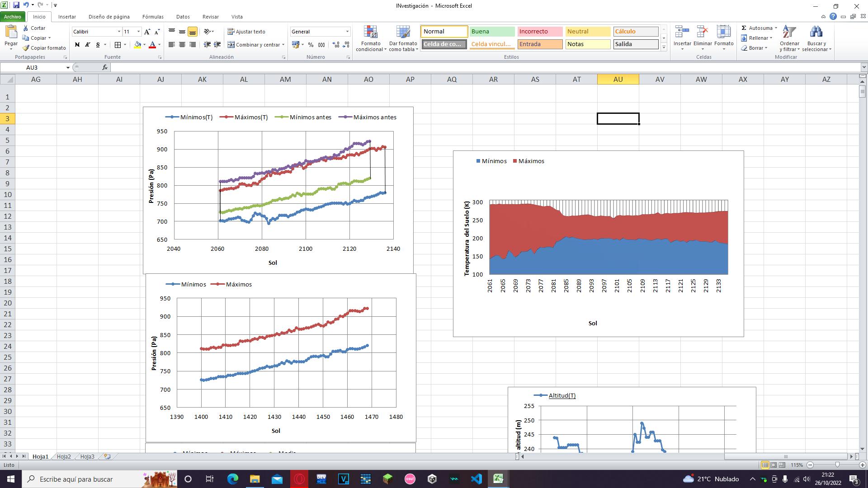Click the percent style icon
Viewport: 868px width, 488px height.
311,45
